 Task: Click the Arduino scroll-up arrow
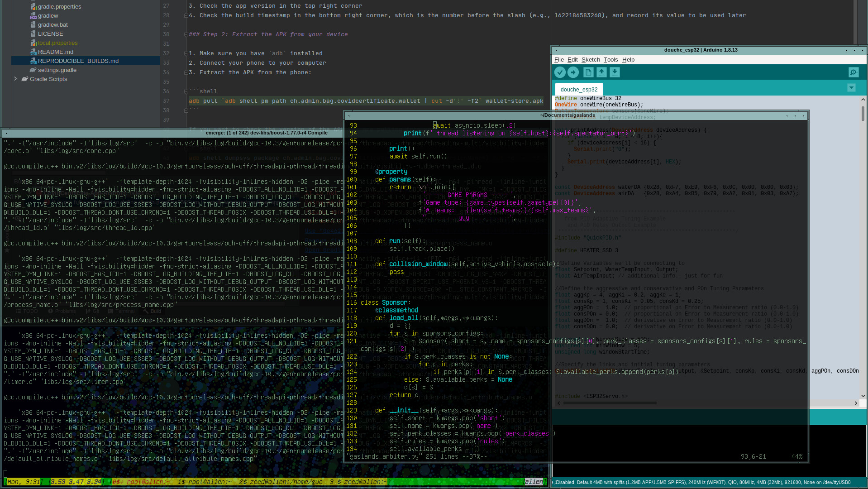click(x=863, y=99)
